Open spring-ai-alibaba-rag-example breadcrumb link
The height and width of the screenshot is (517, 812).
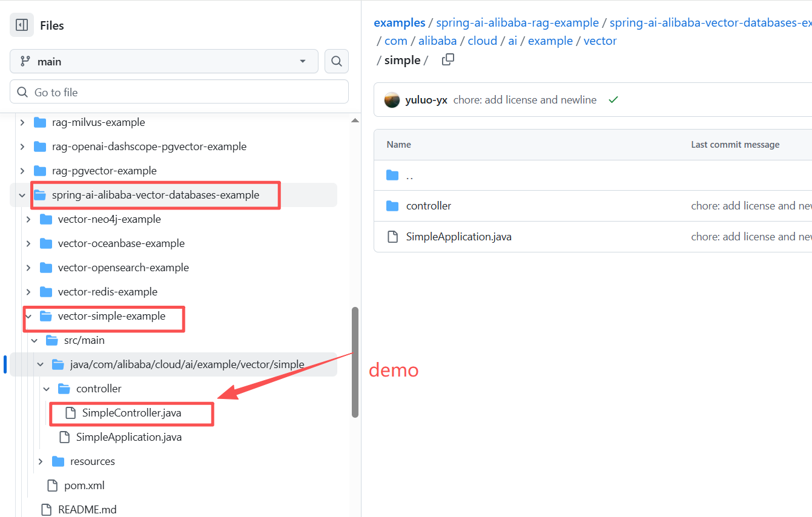[517, 22]
